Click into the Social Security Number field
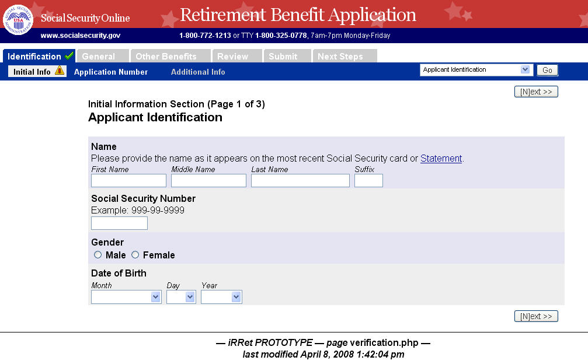Screen dimensions: 588x364 click(x=119, y=223)
